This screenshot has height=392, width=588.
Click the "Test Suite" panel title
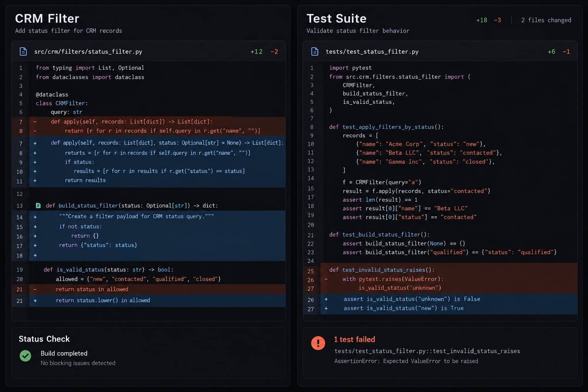[336, 18]
